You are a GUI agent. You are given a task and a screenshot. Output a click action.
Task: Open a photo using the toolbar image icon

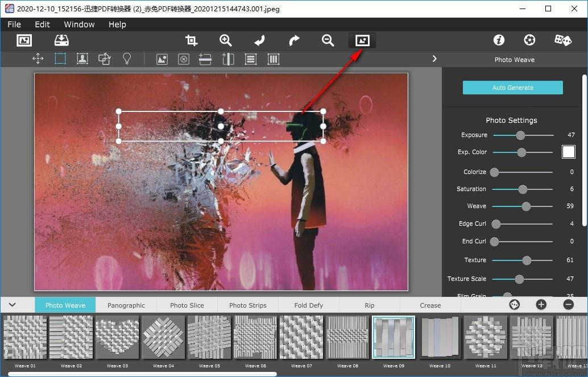click(24, 40)
